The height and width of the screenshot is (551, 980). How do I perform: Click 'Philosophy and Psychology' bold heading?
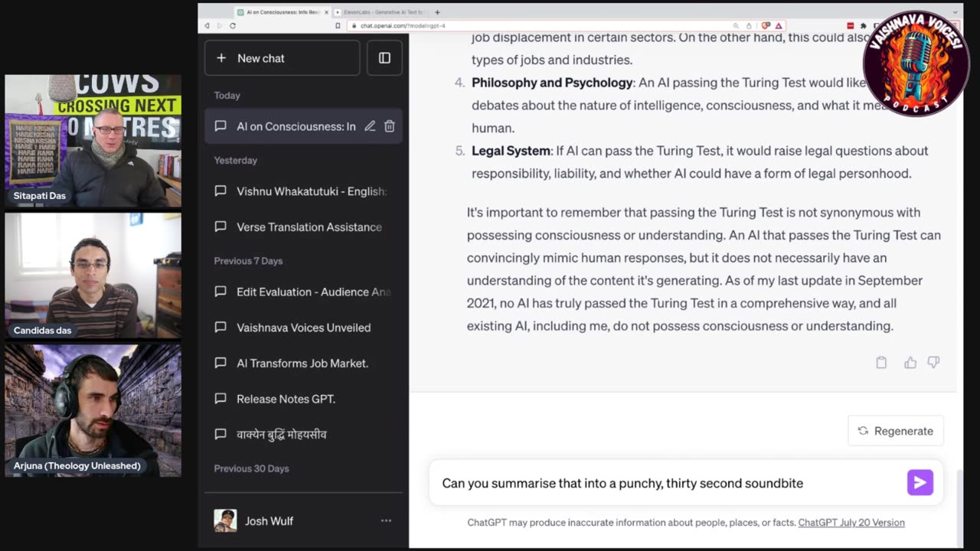tap(552, 83)
